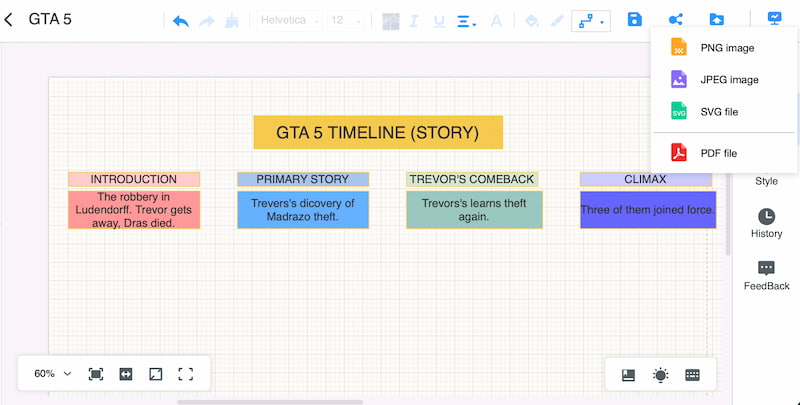
Task: Toggle bold text formatting icon
Action: tap(391, 21)
